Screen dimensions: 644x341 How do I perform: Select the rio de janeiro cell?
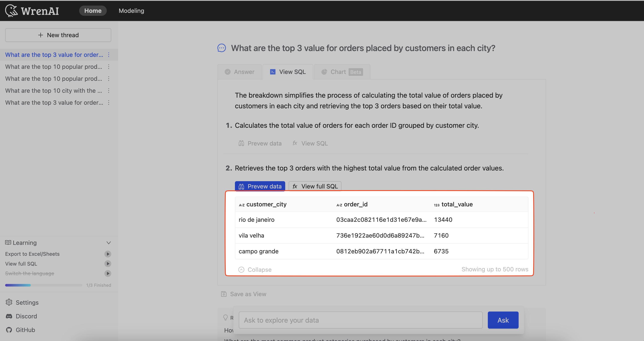[x=283, y=220]
